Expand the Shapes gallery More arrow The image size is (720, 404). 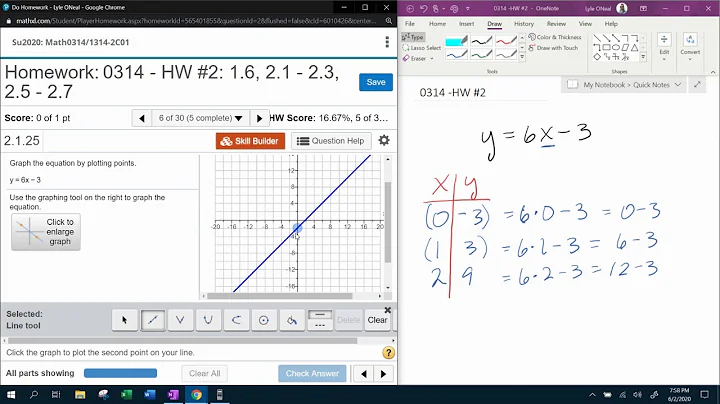643,57
